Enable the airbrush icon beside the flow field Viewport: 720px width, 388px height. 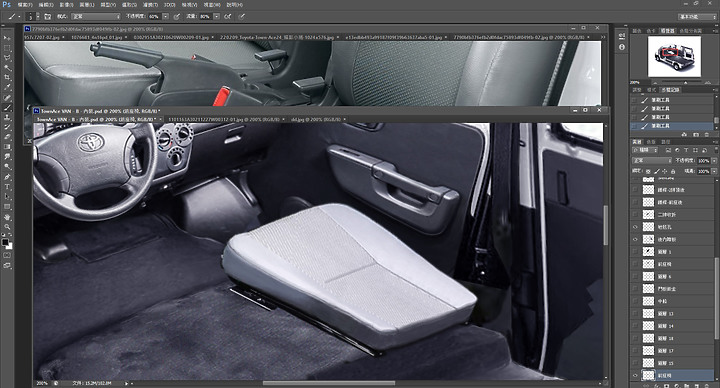click(228, 17)
